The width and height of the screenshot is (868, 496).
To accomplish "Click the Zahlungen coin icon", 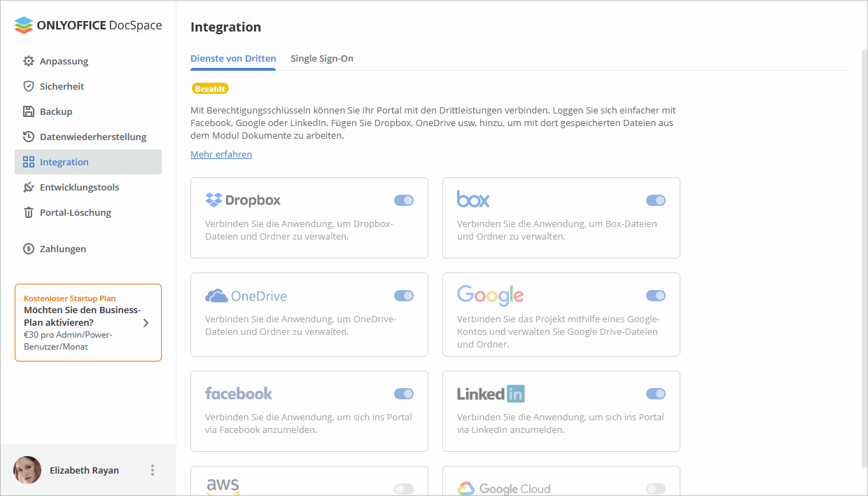I will tap(29, 249).
